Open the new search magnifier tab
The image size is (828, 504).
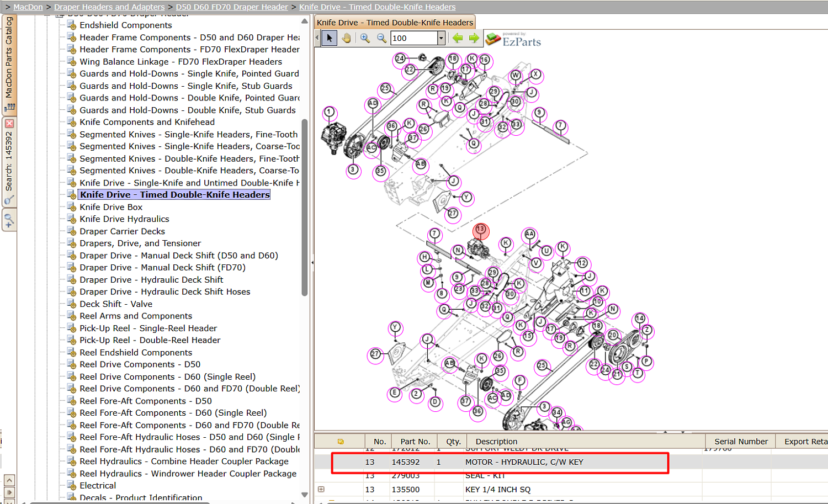pos(9,221)
